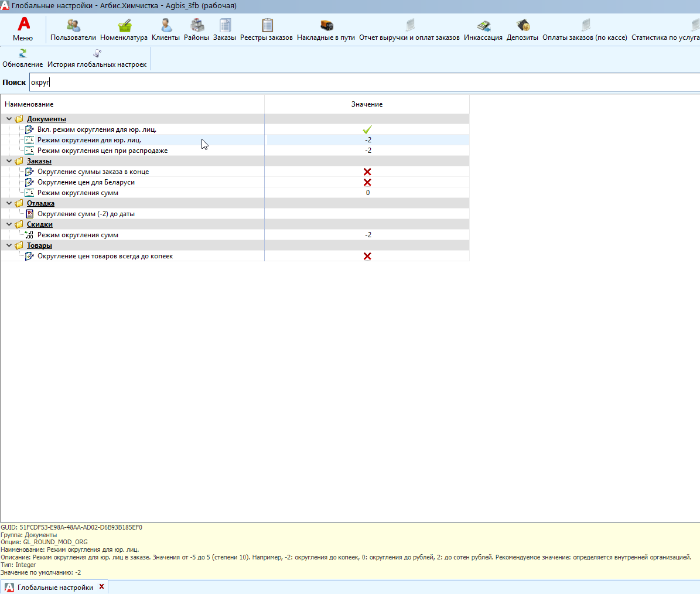This screenshot has width=700, height=594.
Task: Select Режим округления цен при распродаже
Action: tap(103, 151)
